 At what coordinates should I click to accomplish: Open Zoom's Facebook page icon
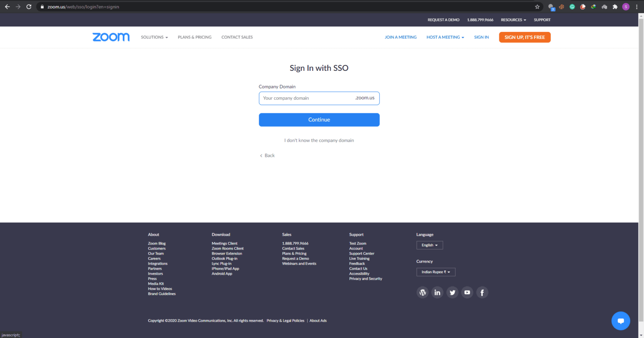click(x=482, y=292)
